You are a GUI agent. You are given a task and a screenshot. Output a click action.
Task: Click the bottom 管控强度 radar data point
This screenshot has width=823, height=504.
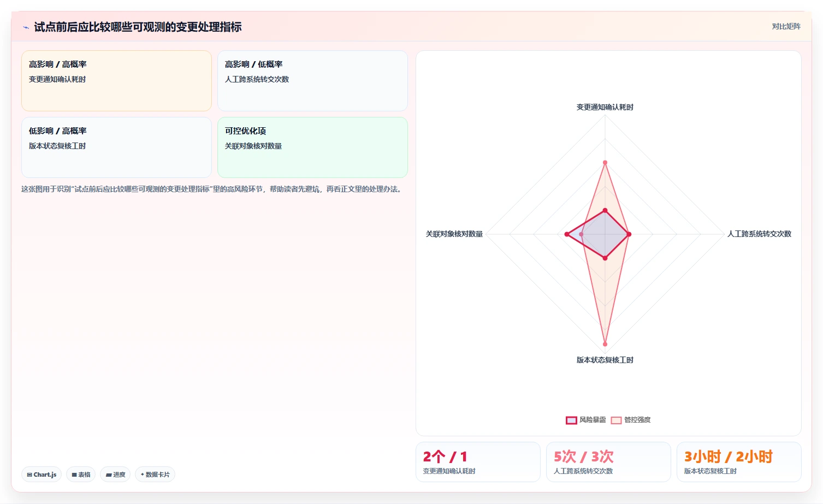click(x=605, y=344)
